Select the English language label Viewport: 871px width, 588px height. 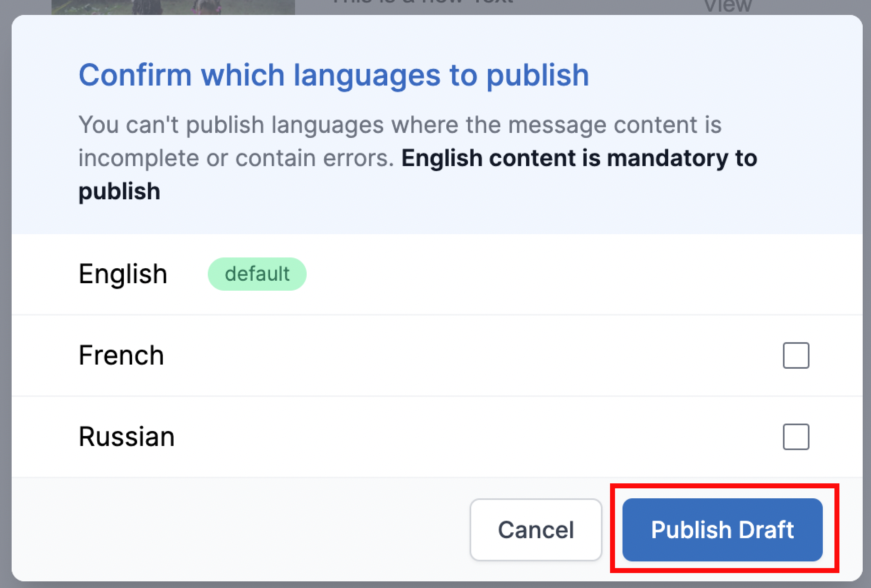(x=123, y=274)
